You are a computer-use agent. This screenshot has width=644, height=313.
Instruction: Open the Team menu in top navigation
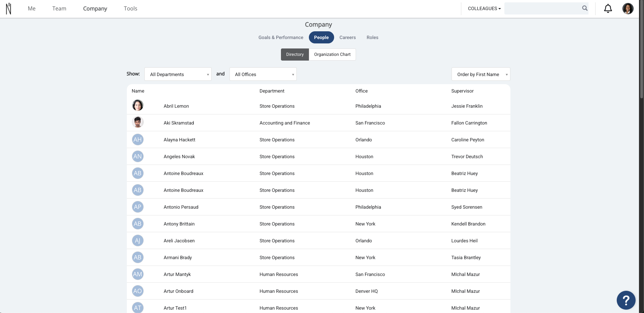pyautogui.click(x=59, y=8)
